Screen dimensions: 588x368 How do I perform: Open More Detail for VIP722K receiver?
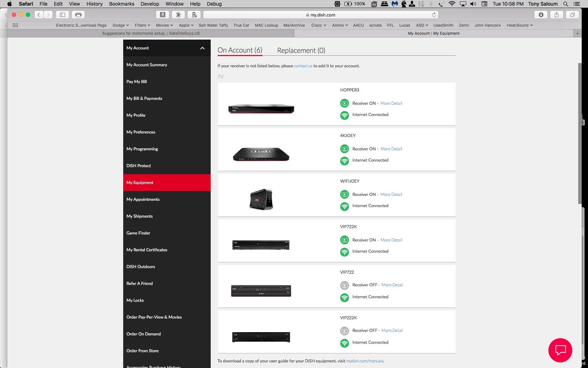[391, 240]
